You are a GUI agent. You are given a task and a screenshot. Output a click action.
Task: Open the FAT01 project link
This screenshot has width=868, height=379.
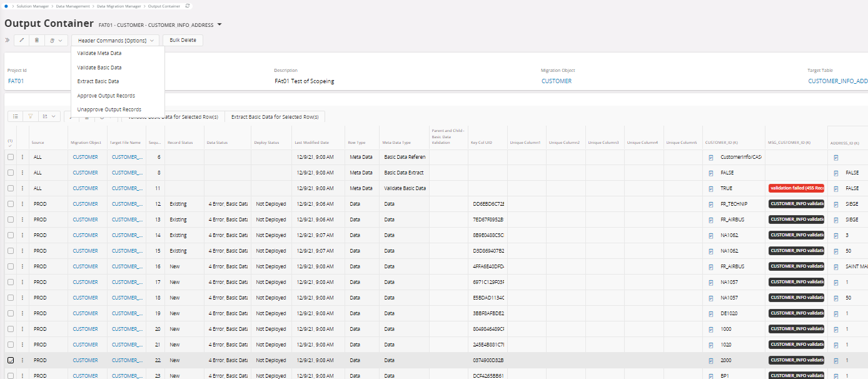point(16,81)
